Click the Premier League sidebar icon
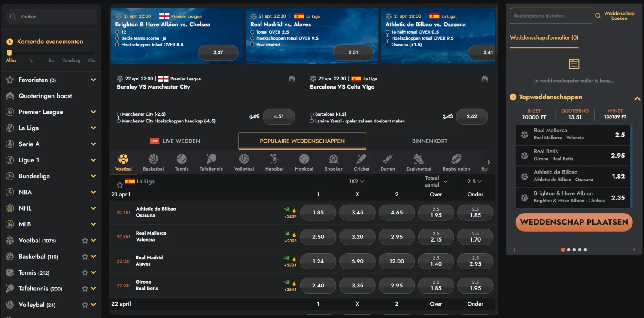644x318 pixels. [x=10, y=112]
